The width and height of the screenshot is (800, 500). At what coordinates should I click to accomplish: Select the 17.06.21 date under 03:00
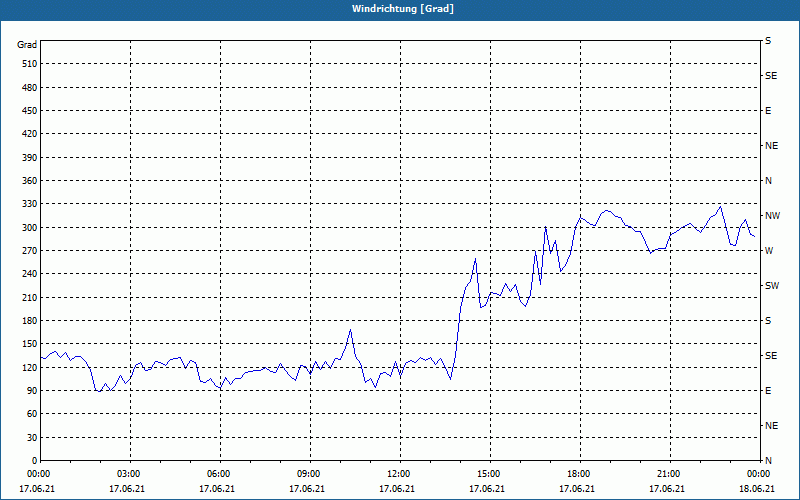point(127,489)
